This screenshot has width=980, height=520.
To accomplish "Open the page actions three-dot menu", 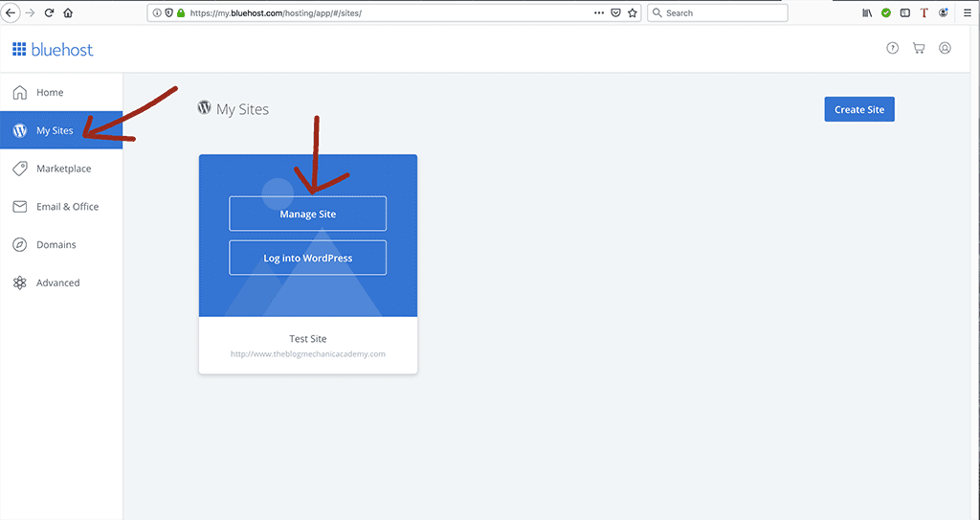I will 599,13.
